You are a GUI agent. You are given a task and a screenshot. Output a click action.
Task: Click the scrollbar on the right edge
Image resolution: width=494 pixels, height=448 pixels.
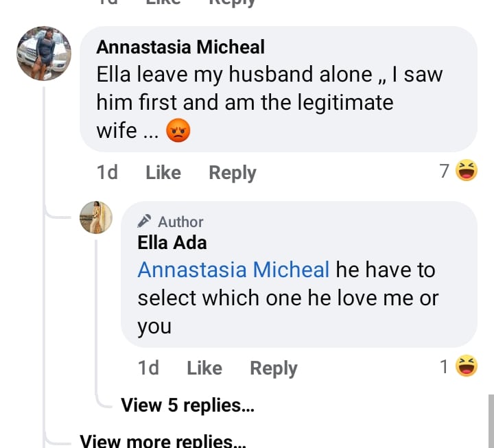491,418
